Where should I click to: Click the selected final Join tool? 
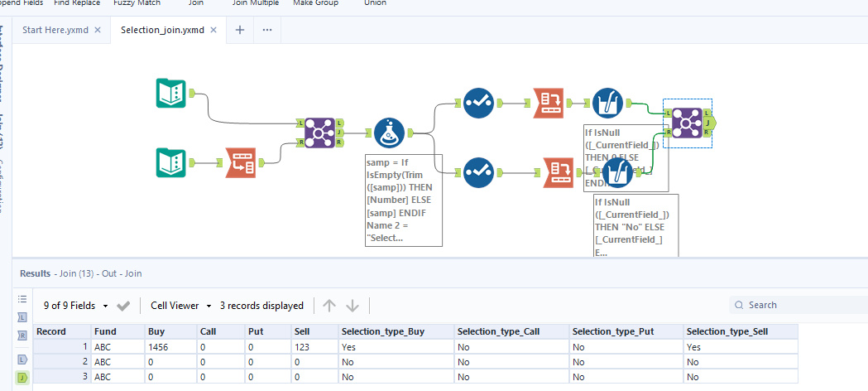(x=688, y=123)
